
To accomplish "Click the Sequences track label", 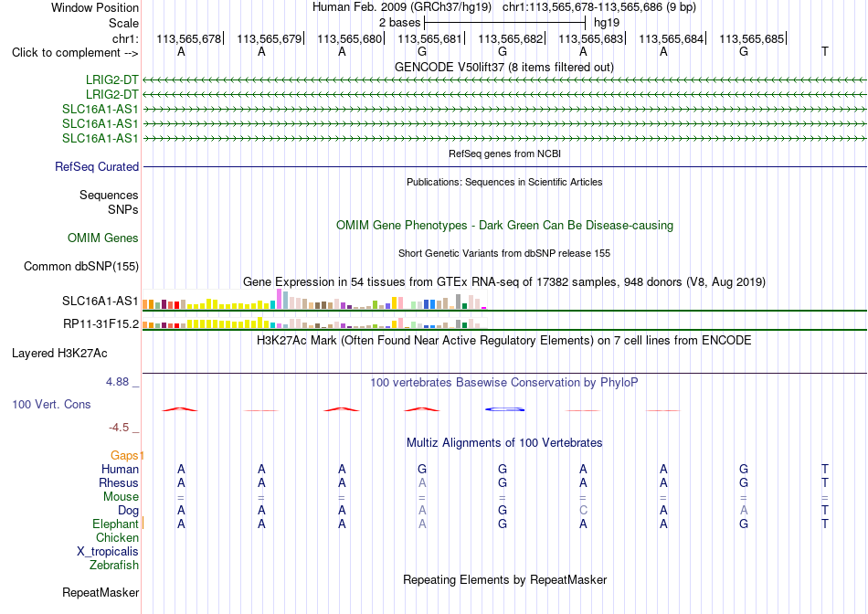I will (x=109, y=195).
